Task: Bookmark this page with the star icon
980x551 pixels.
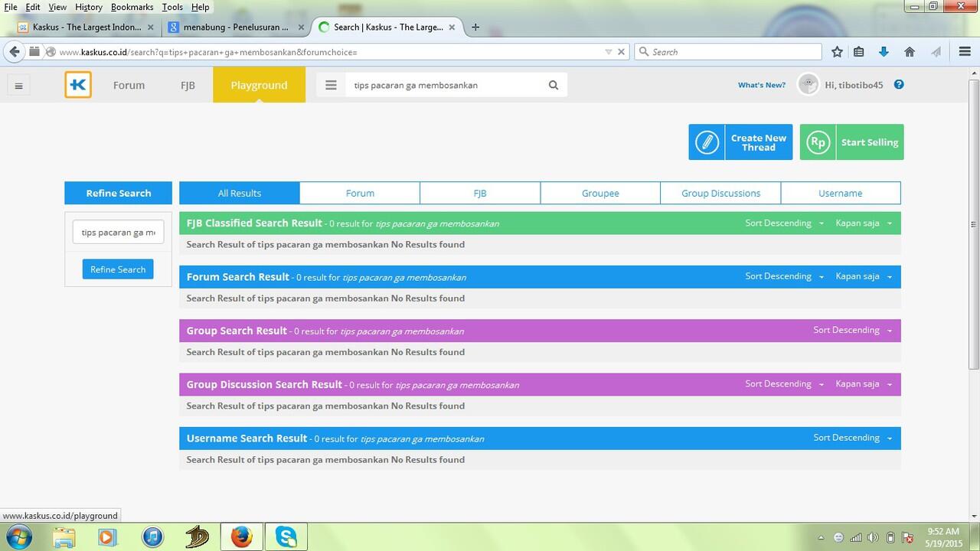Action: [x=837, y=52]
